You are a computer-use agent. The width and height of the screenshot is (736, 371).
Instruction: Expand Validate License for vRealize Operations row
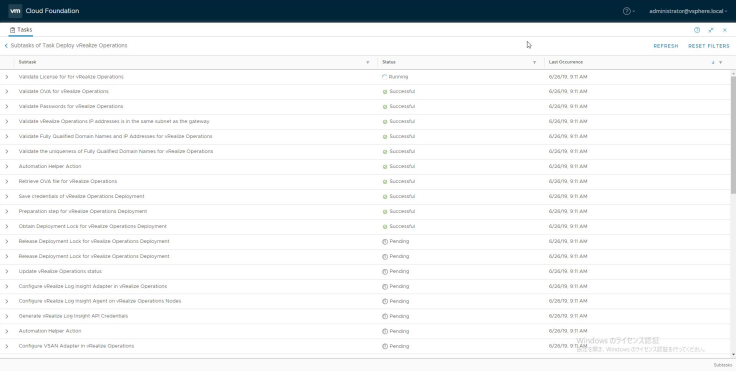pos(7,77)
